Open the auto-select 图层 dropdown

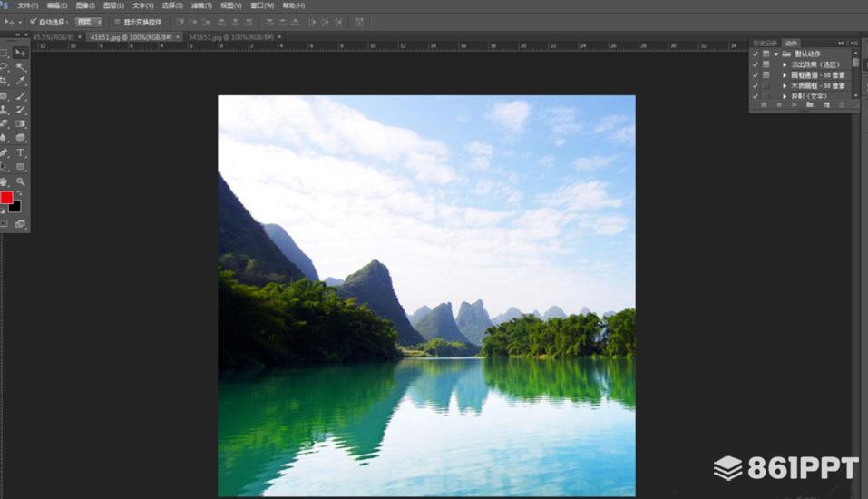click(90, 22)
